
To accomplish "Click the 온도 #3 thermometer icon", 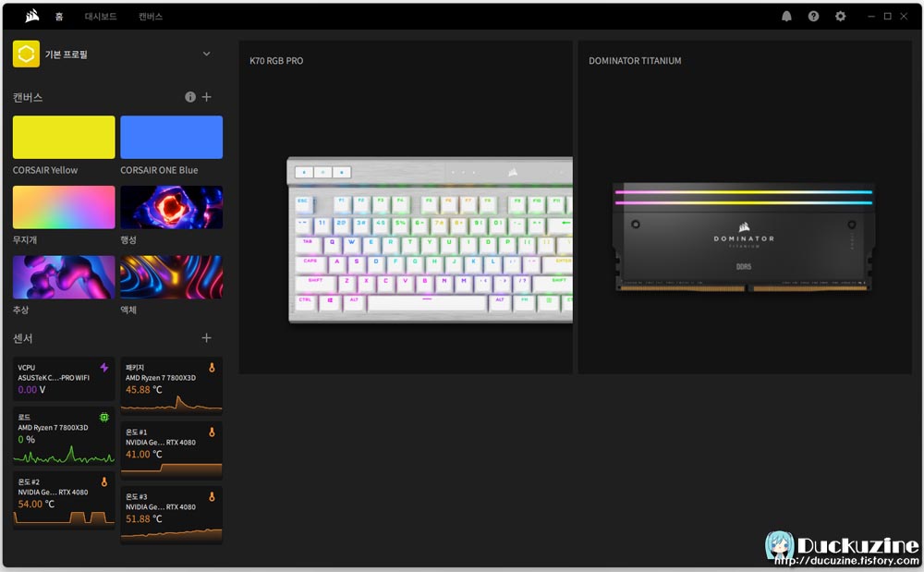I will [213, 496].
